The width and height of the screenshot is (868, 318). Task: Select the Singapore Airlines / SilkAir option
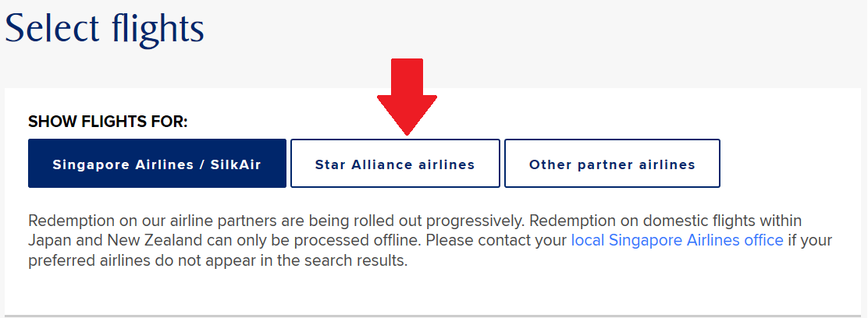157,163
